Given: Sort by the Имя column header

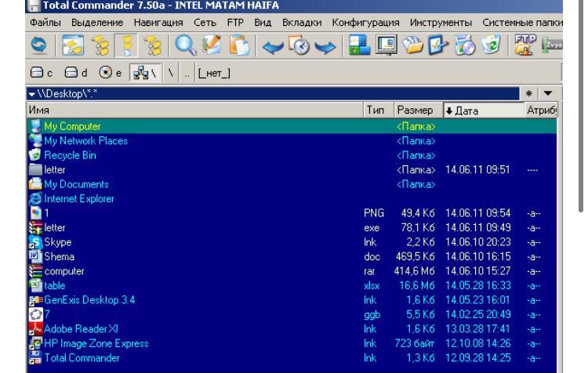Looking at the screenshot, I should pos(194,110).
